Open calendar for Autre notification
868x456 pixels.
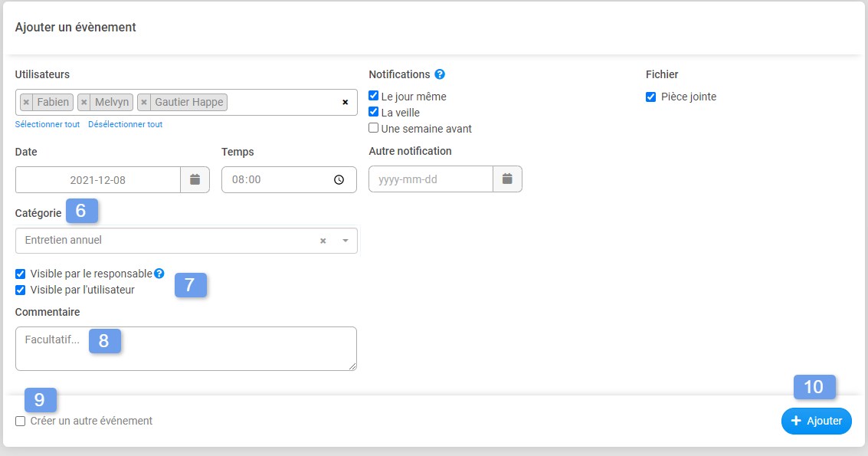[507, 179]
